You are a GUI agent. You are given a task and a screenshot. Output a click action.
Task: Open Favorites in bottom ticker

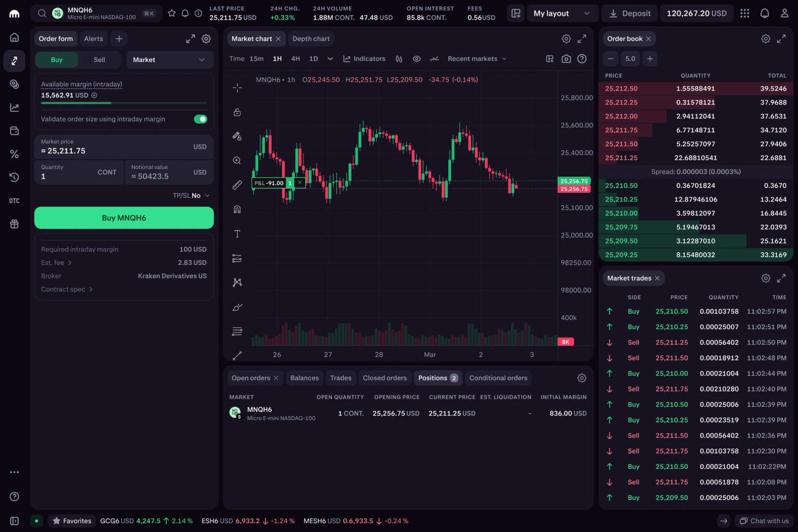pos(72,521)
